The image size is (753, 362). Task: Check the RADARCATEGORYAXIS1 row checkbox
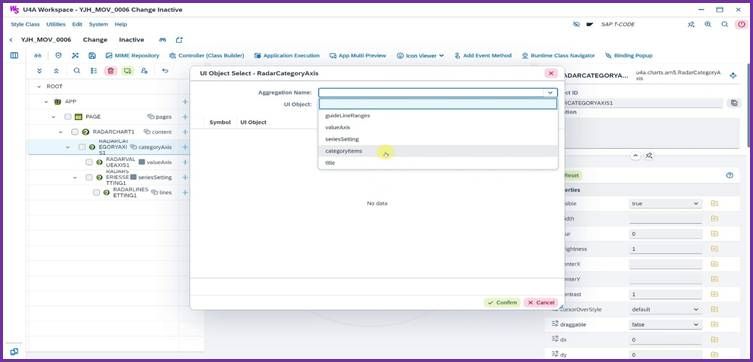pyautogui.click(x=82, y=147)
